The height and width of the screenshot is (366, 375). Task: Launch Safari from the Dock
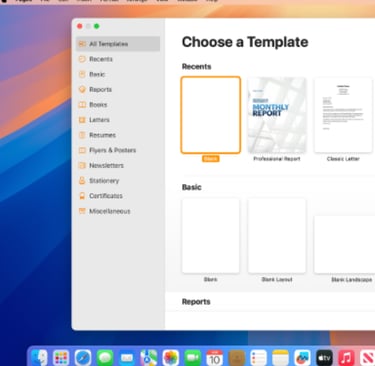tap(83, 358)
